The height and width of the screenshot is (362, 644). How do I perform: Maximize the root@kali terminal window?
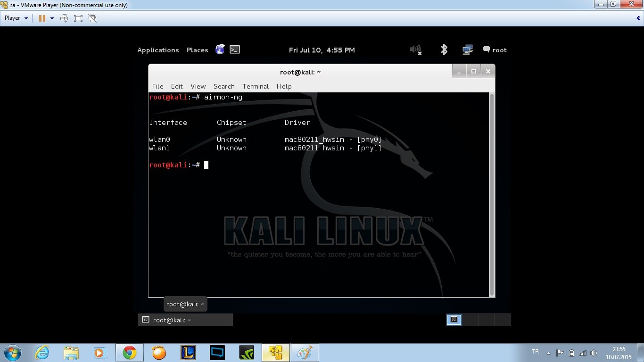(x=473, y=71)
